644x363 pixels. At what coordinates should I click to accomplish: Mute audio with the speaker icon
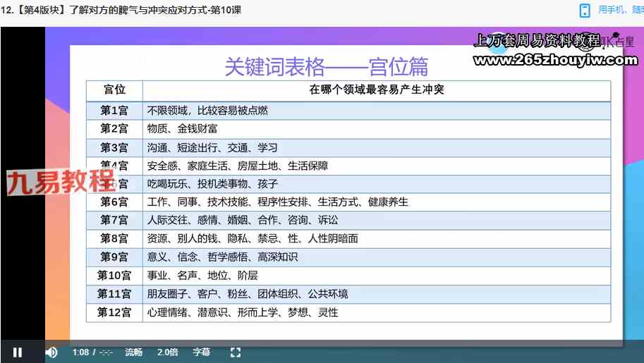pyautogui.click(x=51, y=352)
